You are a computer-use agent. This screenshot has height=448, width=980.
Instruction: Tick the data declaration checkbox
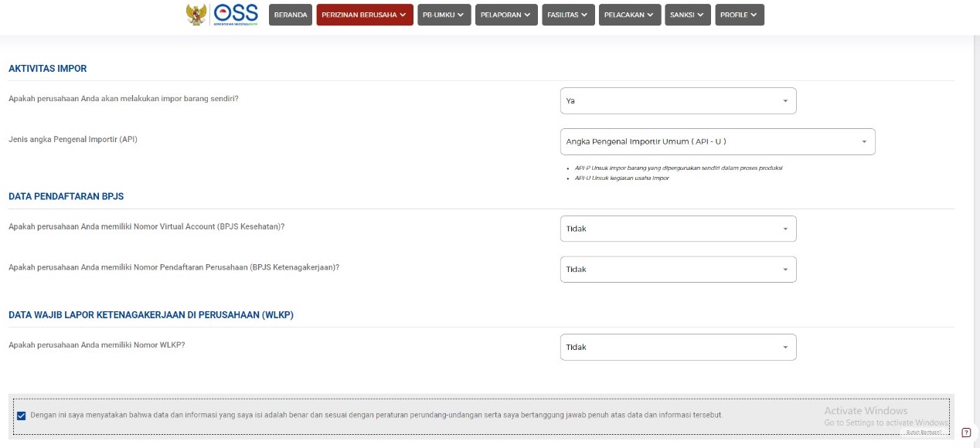click(x=21, y=416)
